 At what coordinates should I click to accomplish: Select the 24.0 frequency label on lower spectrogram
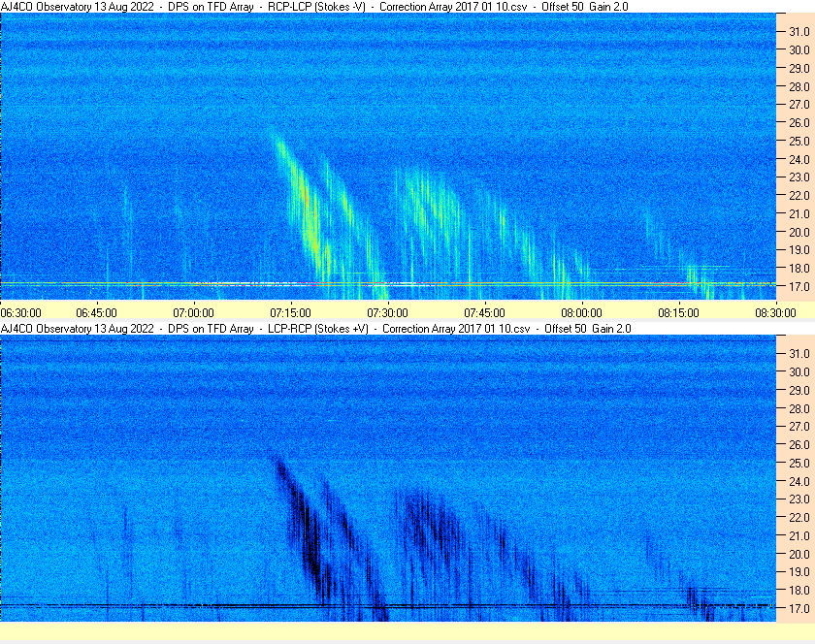(799, 481)
